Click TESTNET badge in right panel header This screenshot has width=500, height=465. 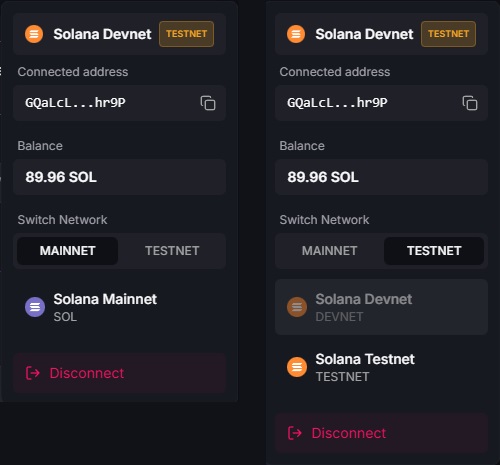(448, 34)
